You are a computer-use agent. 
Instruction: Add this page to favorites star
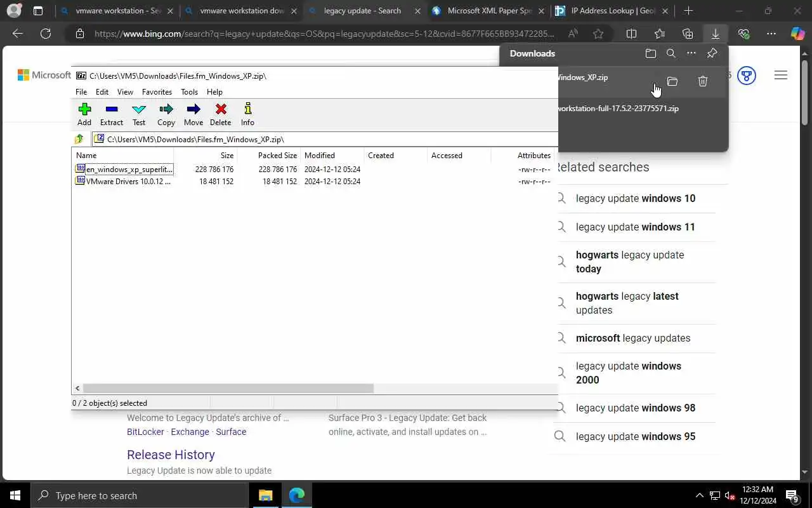598,34
